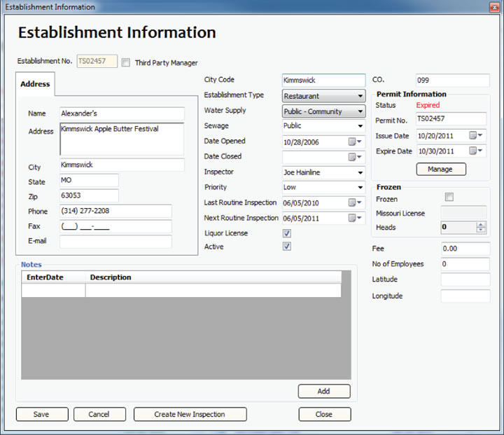Viewport: 504px width, 435px height.
Task: Click the No of Employees field
Action: 465,264
